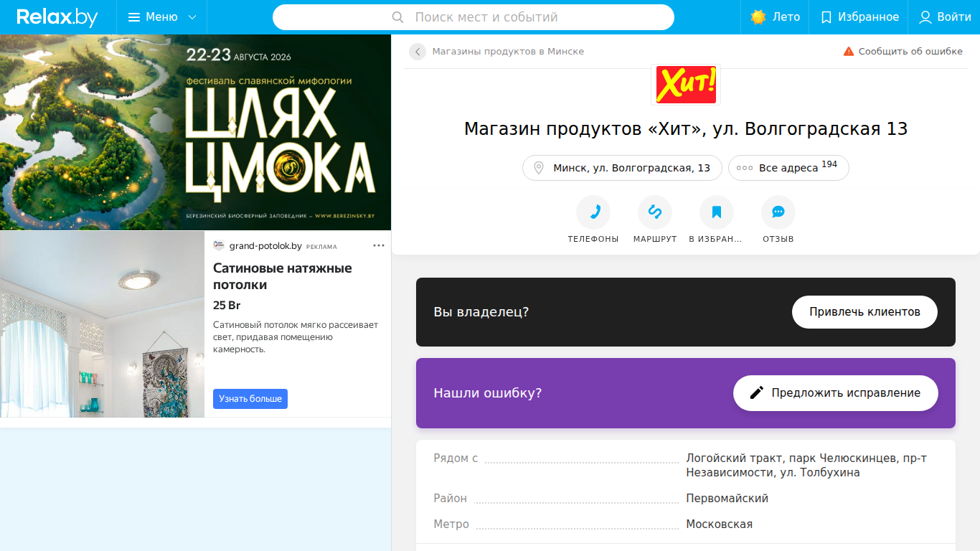Click the satin ceiling ad image
980x551 pixels.
102,324
